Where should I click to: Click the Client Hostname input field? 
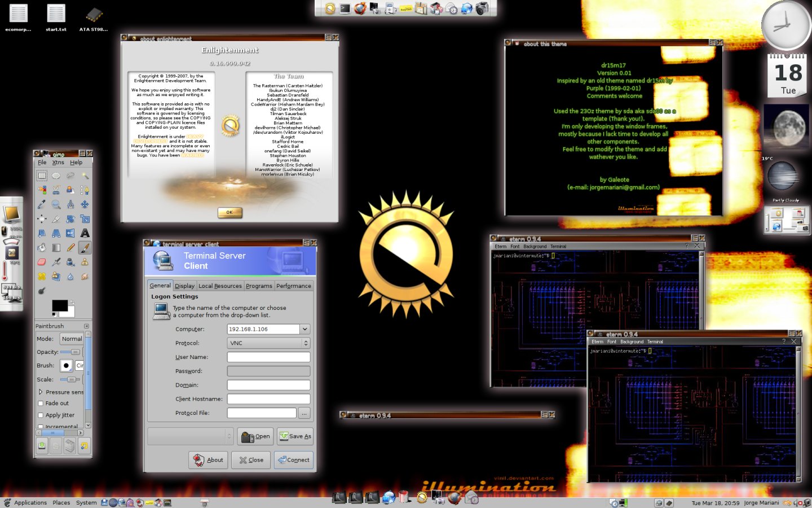268,399
